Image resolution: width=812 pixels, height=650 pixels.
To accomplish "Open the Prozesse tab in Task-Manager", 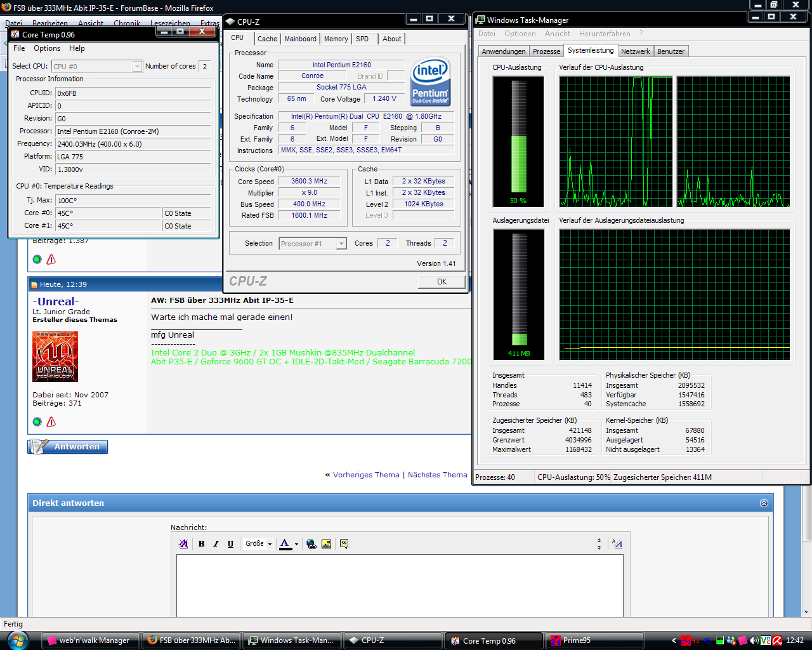I will coord(546,51).
